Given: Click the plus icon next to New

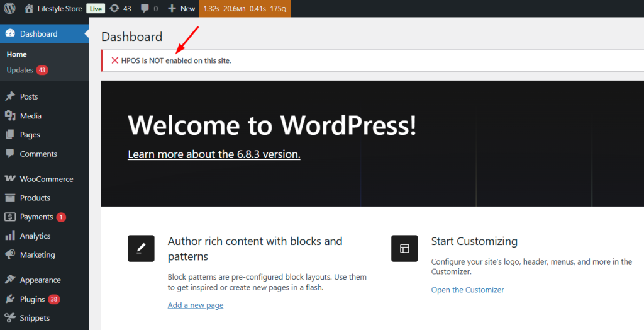Looking at the screenshot, I should click(172, 9).
